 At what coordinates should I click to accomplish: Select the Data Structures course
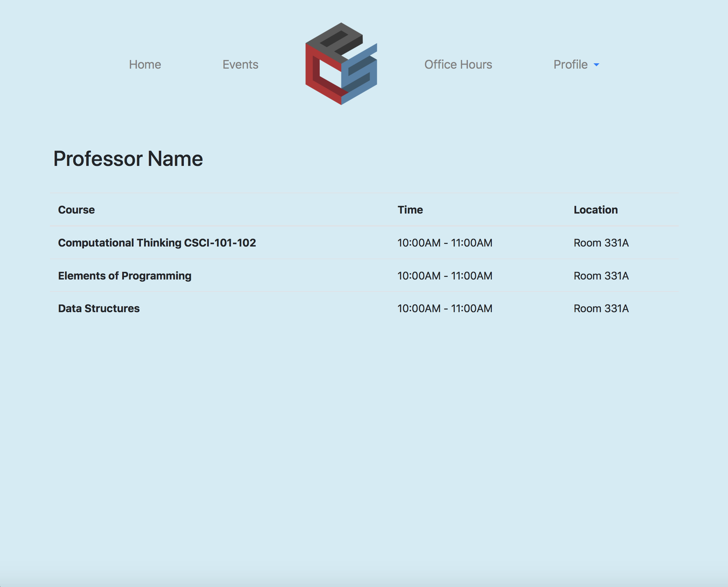click(x=99, y=308)
